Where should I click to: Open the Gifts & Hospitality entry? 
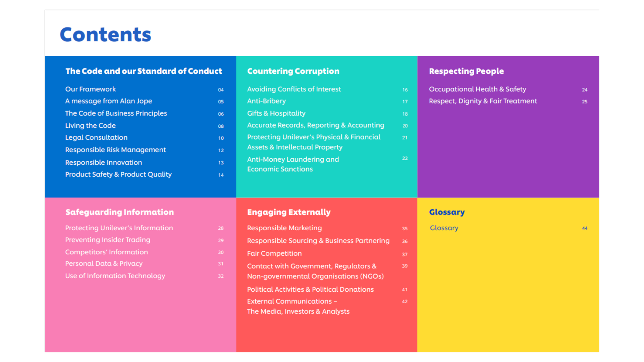[276, 113]
